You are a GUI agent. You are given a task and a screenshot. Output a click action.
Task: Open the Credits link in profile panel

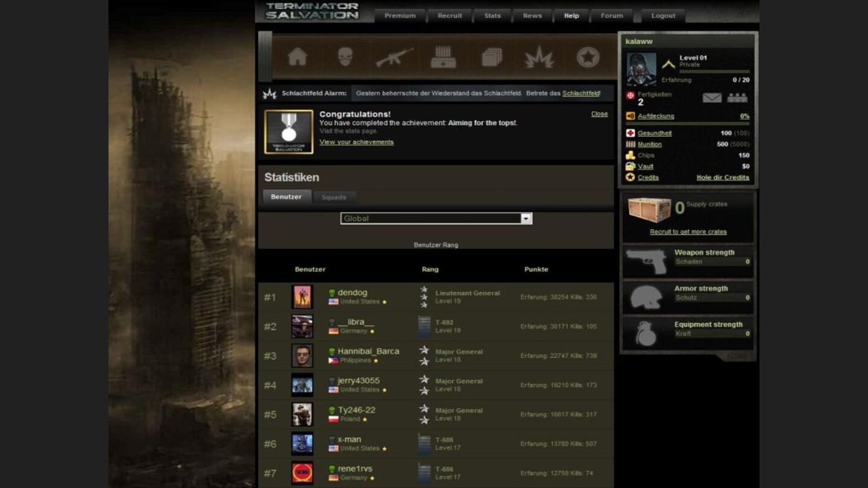point(648,178)
